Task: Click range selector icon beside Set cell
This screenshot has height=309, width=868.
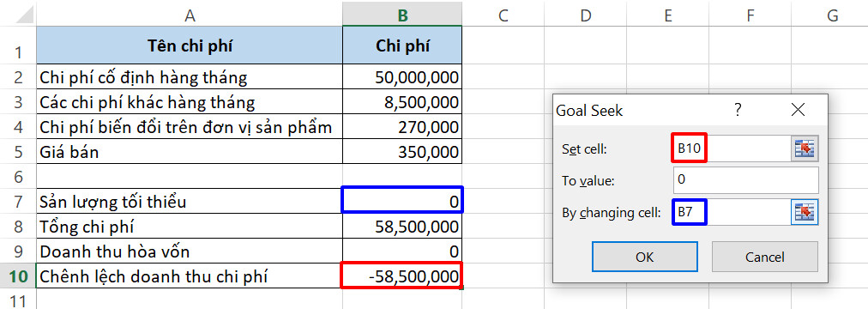Action: [805, 148]
